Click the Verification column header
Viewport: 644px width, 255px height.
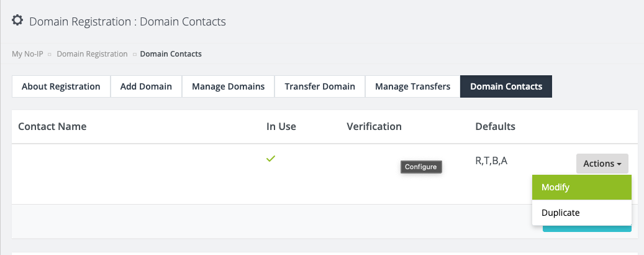[374, 126]
